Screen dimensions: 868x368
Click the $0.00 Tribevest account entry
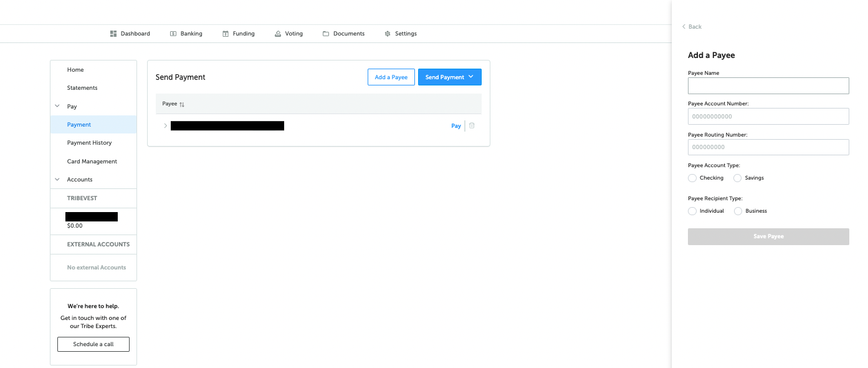point(93,221)
